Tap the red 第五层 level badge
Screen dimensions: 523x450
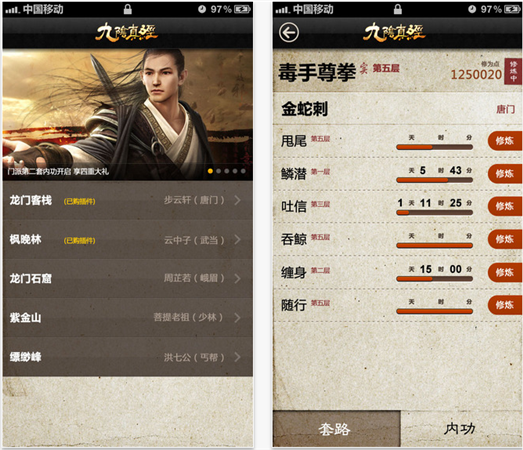click(386, 68)
